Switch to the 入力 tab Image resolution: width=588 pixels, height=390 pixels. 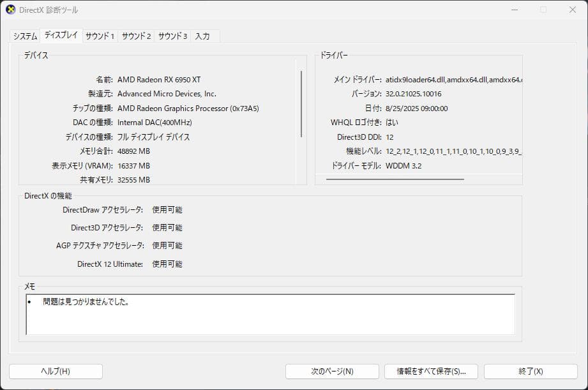[203, 36]
